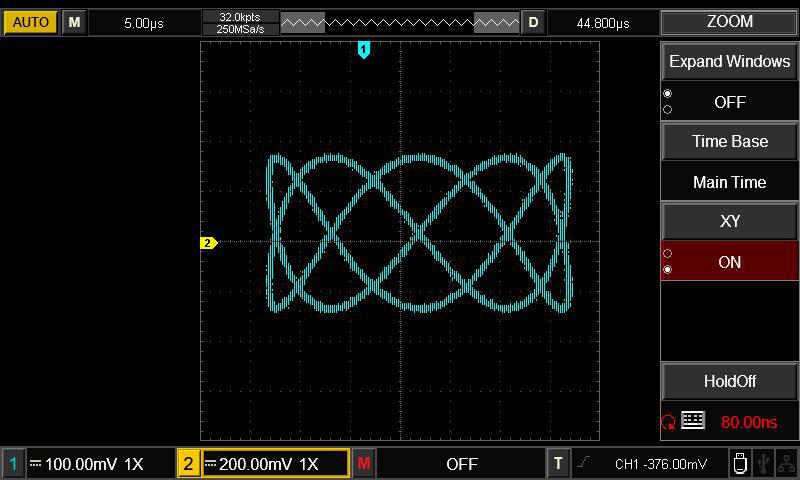Screen dimensions: 800x480
Task: Open the Time Base selection
Action: [729, 141]
